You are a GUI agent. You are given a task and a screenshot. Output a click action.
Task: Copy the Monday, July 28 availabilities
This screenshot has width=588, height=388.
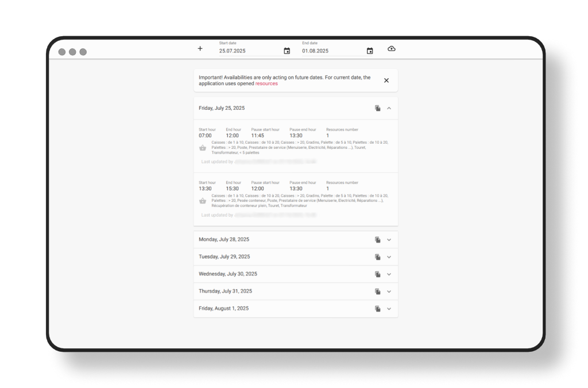tap(378, 240)
